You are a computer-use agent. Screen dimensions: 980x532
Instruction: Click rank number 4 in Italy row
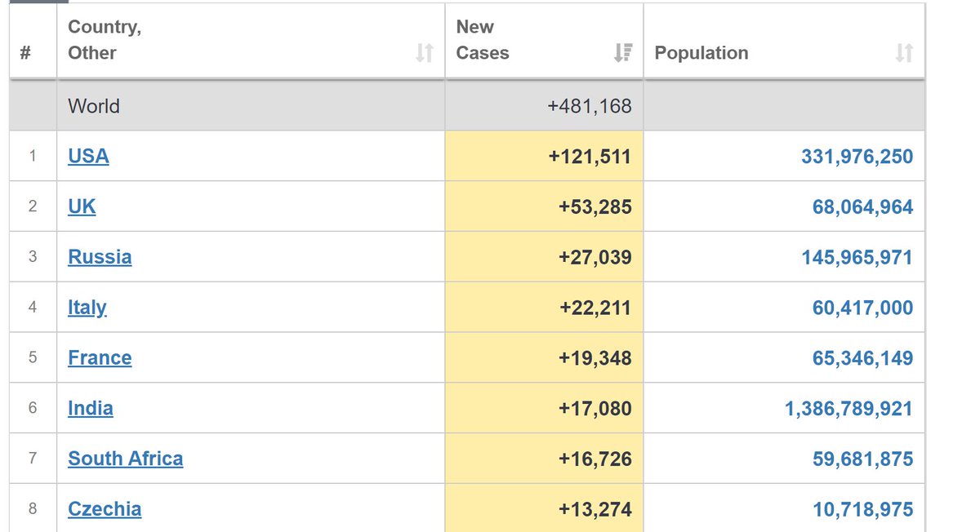[x=33, y=308]
